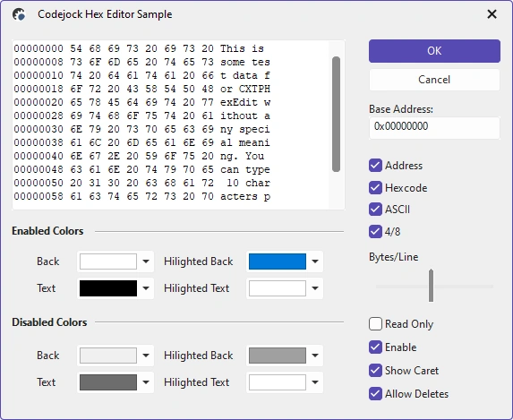Uncheck the Address checkbox

(375, 166)
